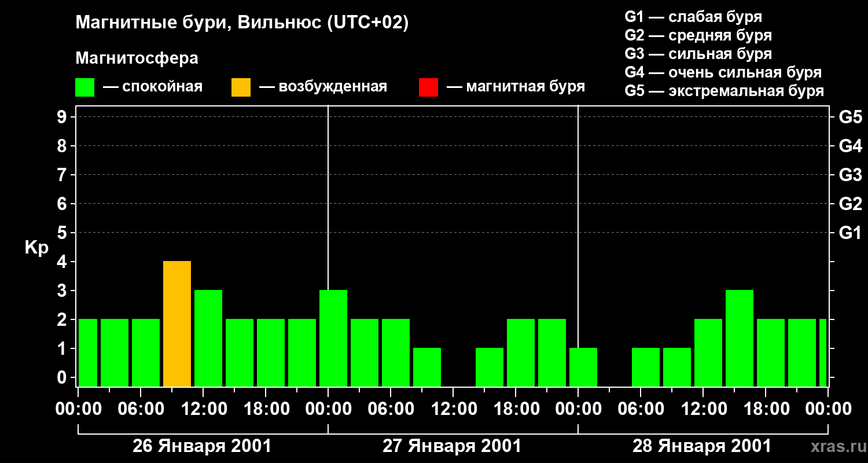Click the 'G5 — экстремальная буря' legend line
Viewport: 868px width, 463px height.
pos(724,91)
